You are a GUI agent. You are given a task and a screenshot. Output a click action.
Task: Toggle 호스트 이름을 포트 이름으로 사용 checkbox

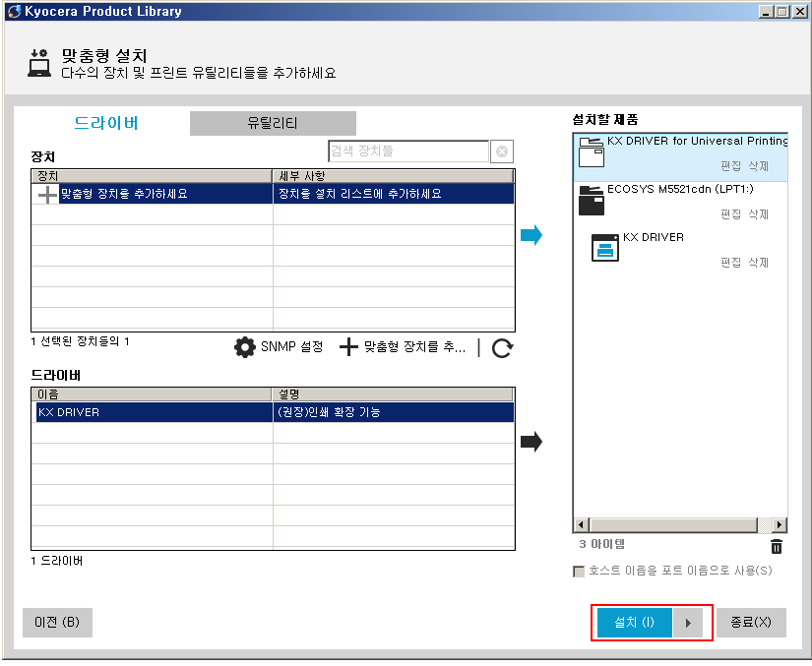pyautogui.click(x=579, y=572)
